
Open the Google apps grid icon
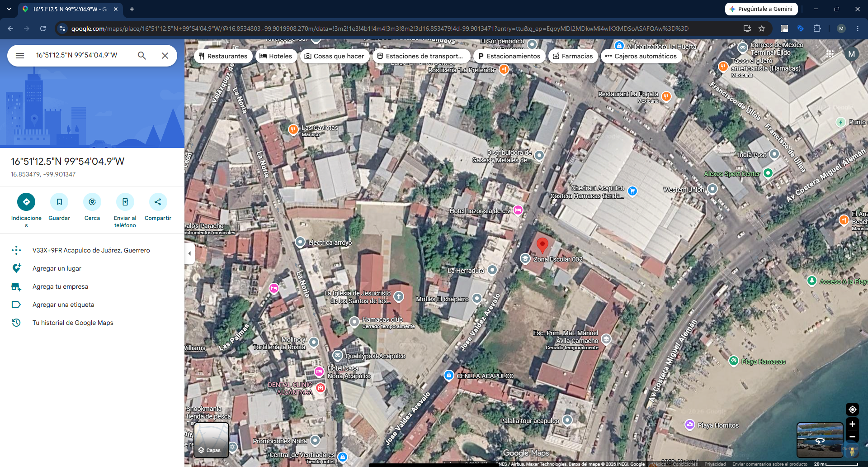click(830, 54)
